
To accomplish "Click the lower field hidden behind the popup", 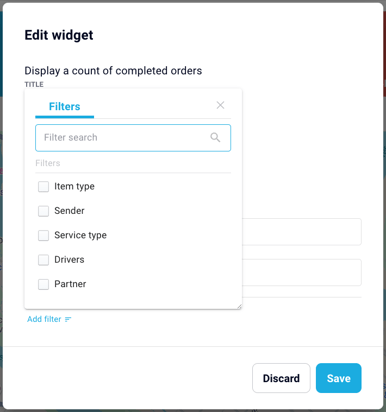I will point(302,272).
